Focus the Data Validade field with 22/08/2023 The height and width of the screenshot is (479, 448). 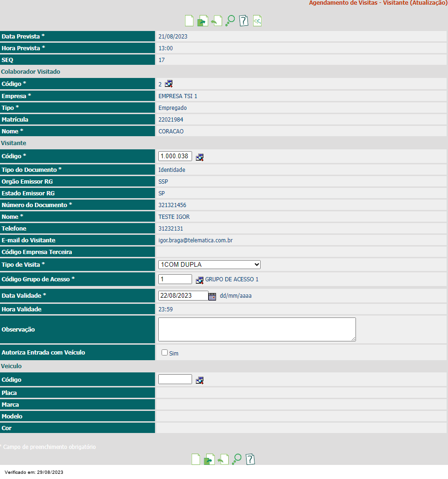[183, 296]
